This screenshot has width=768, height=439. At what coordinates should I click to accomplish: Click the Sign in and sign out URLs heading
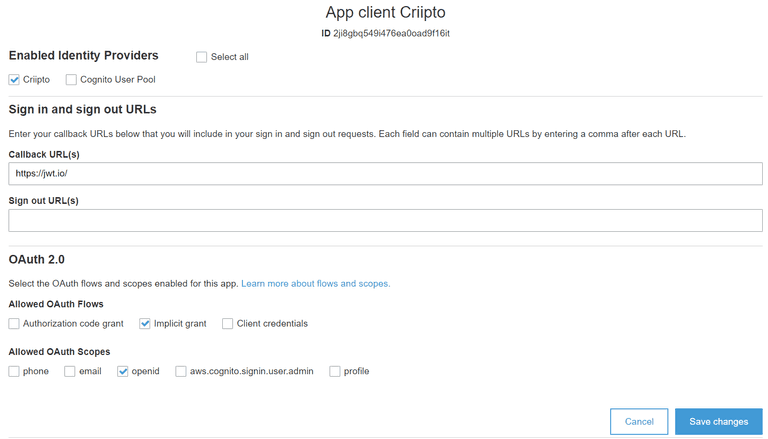[82, 109]
